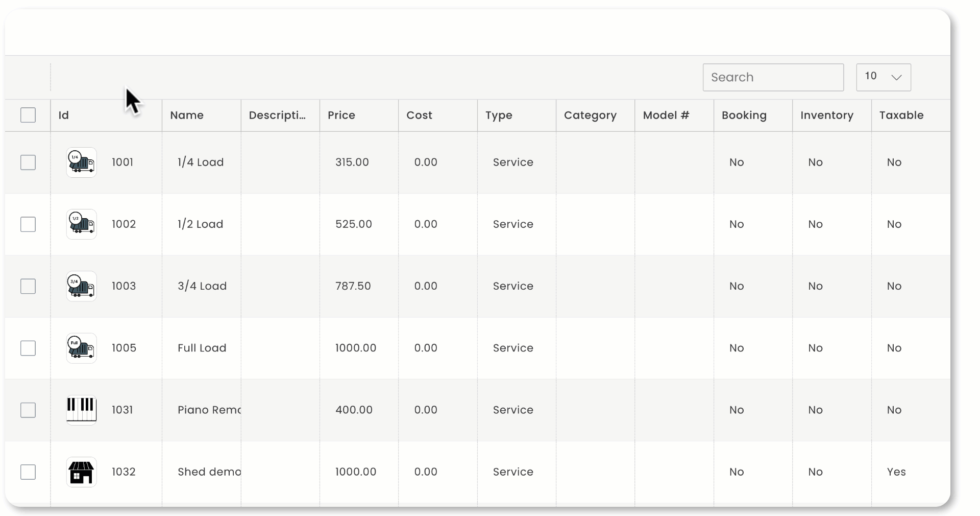Click inside the Search field
Image resolution: width=980 pixels, height=516 pixels.
click(x=773, y=77)
